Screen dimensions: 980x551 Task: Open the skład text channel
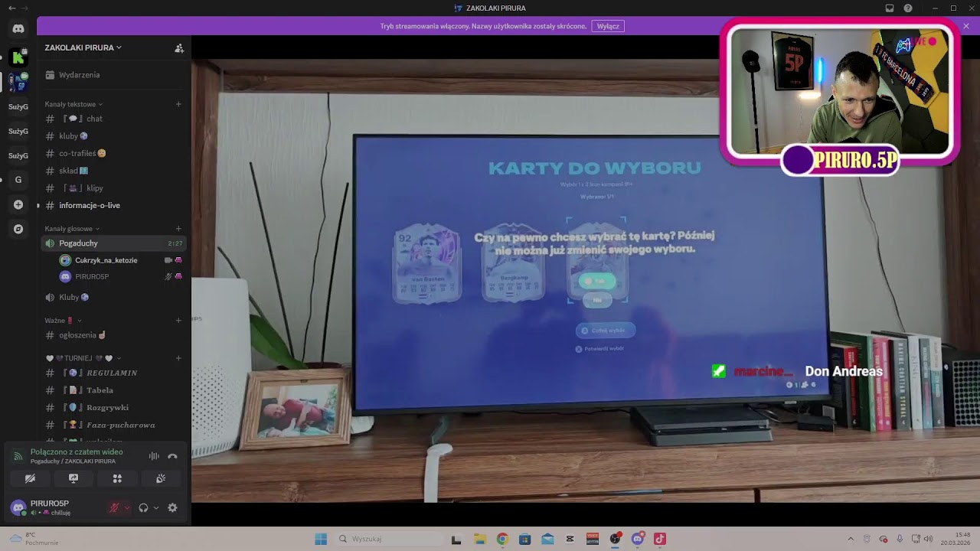pyautogui.click(x=113, y=171)
